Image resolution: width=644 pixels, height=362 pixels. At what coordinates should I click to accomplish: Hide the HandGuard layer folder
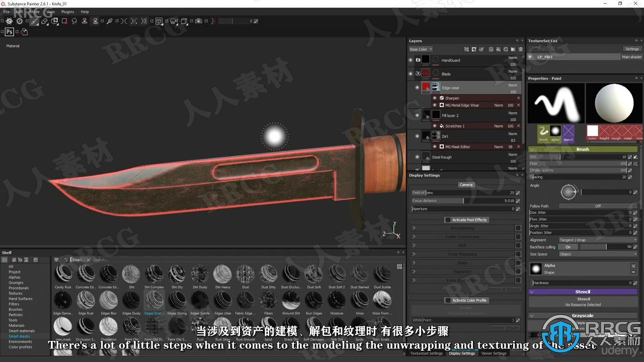pos(411,60)
